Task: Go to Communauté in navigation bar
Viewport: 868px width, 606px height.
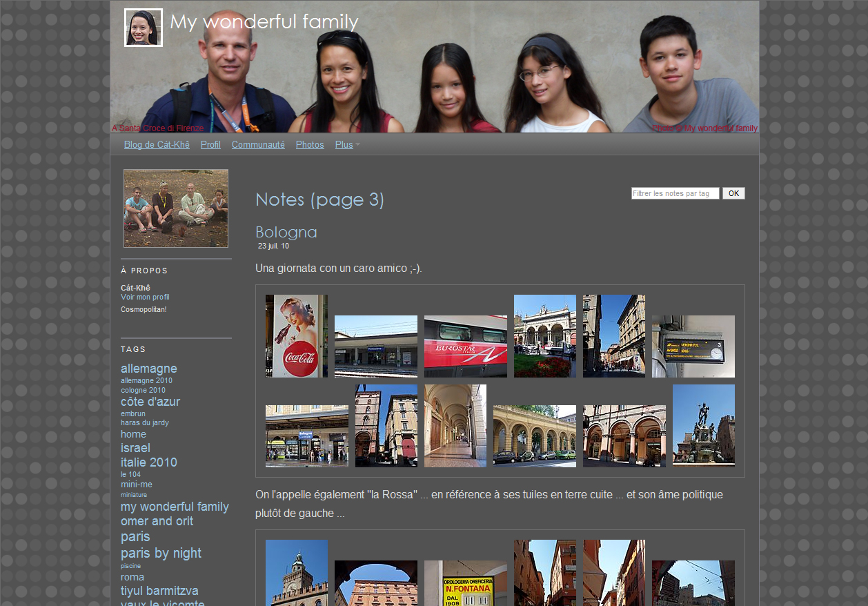Action: click(258, 145)
